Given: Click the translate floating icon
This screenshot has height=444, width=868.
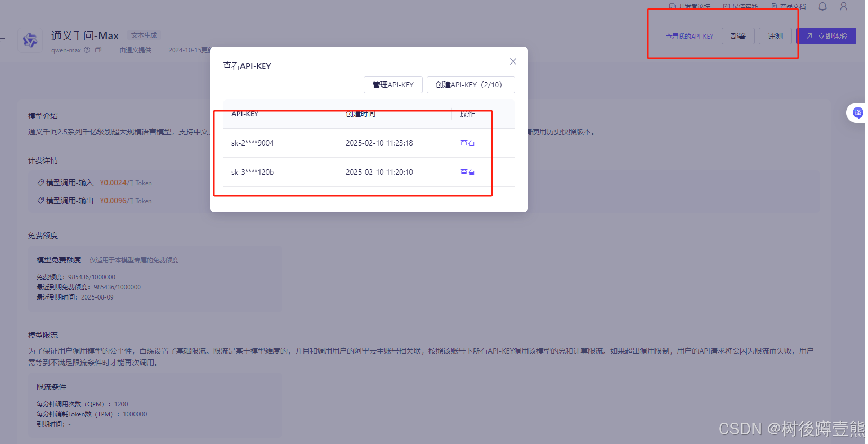Looking at the screenshot, I should (x=857, y=113).
